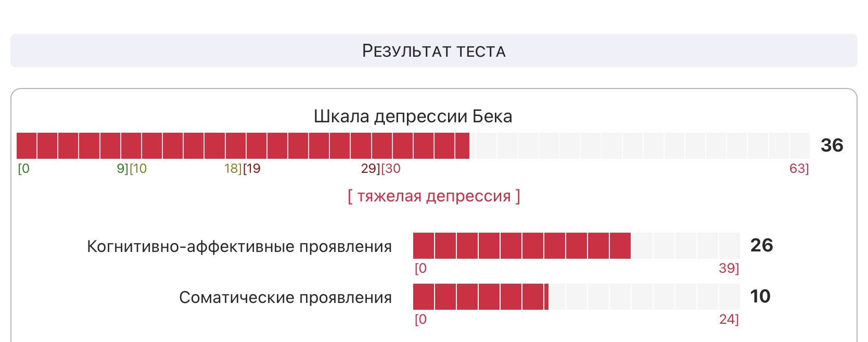Viewport: 868px width, 342px height.
Task: Click the empty gray part of the Beck scale bar
Action: coord(639,146)
